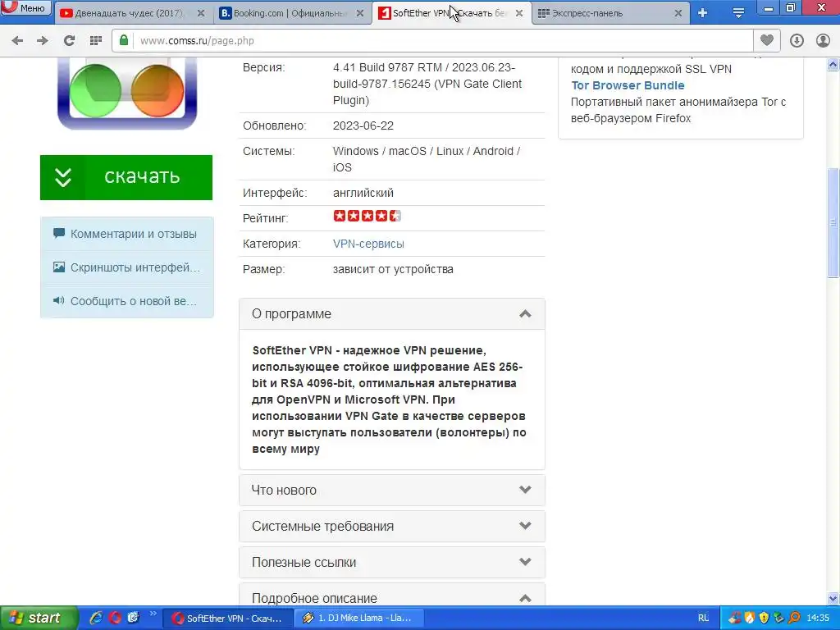840x630 pixels.
Task: Open the user profile icon
Action: point(823,41)
